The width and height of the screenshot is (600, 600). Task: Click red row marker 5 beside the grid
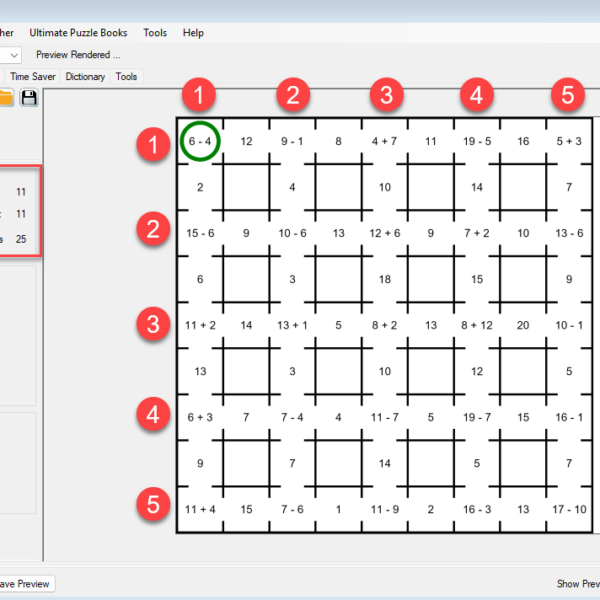[152, 505]
